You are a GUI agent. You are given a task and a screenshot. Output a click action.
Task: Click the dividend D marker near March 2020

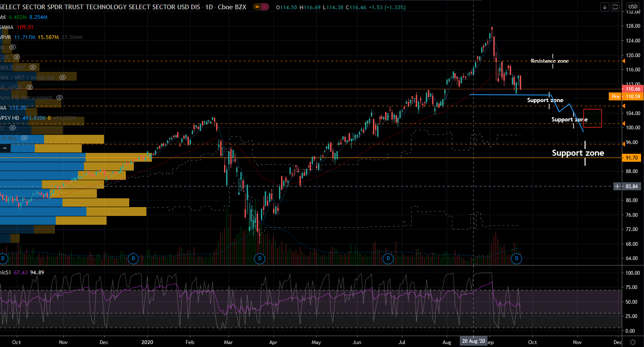pos(260,258)
